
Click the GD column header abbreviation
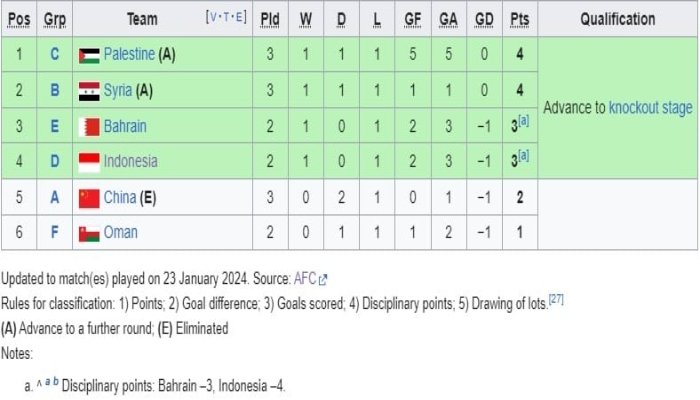tap(484, 19)
